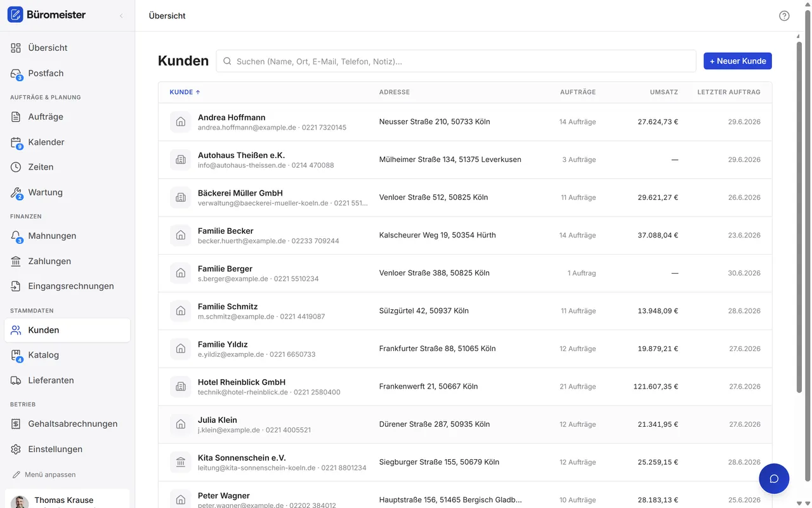The height and width of the screenshot is (508, 812).
Task: Go to Übersicht in the sidebar
Action: coord(67,48)
